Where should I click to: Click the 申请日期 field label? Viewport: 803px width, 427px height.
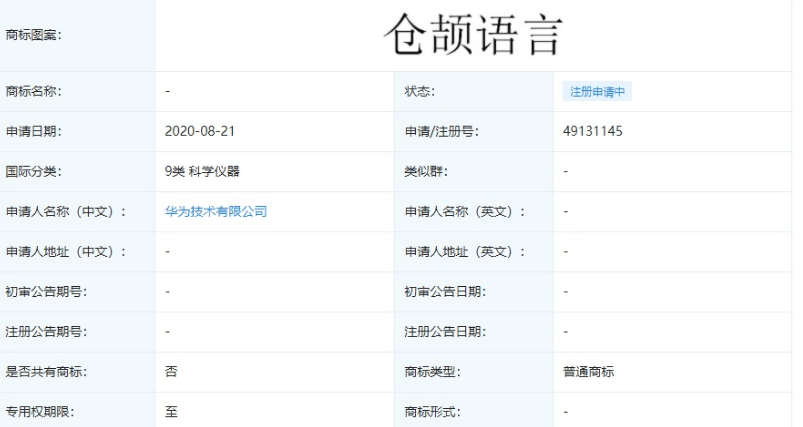(34, 131)
